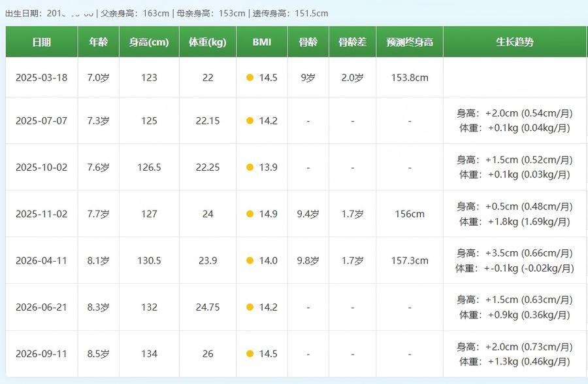The height and width of the screenshot is (384, 588).
Task: Click the yellow BMI dot beside 14.2 in 2025-07-07 row
Action: [x=250, y=121]
